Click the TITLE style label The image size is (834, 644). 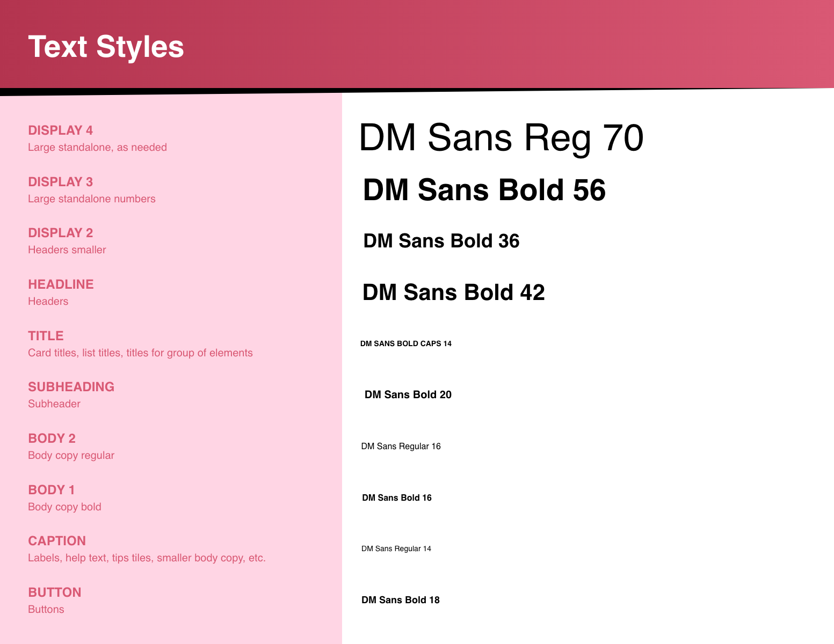point(46,336)
